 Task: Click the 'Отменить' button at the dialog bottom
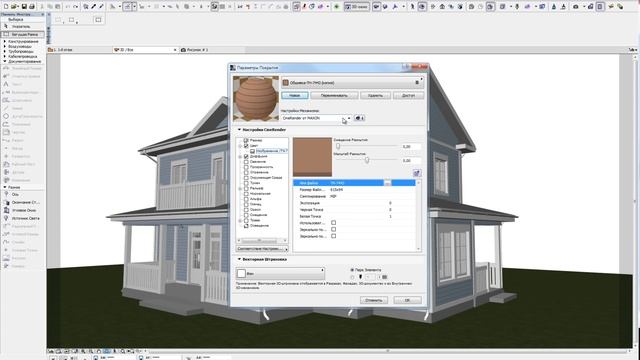pos(373,300)
